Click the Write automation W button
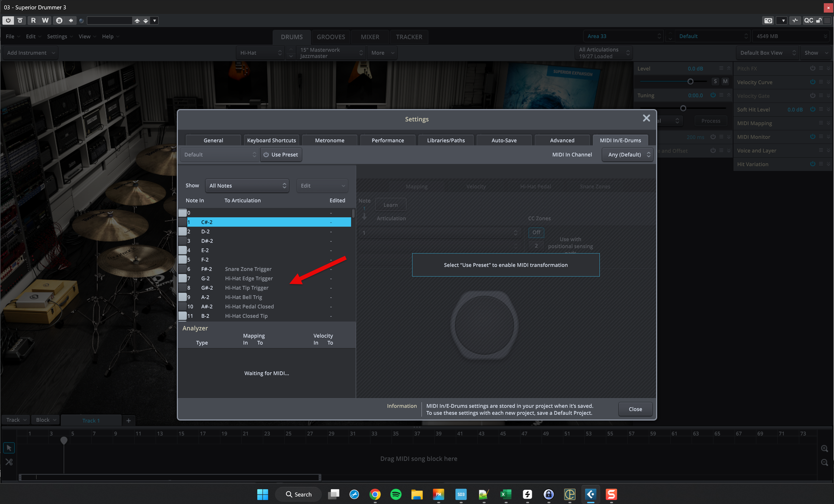The image size is (834, 504). 45,20
